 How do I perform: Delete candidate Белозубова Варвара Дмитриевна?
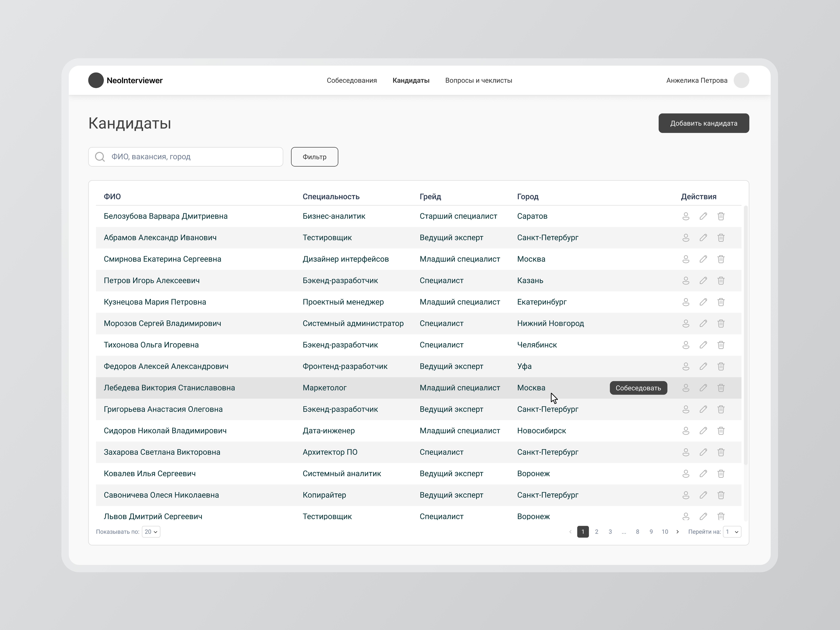721,216
